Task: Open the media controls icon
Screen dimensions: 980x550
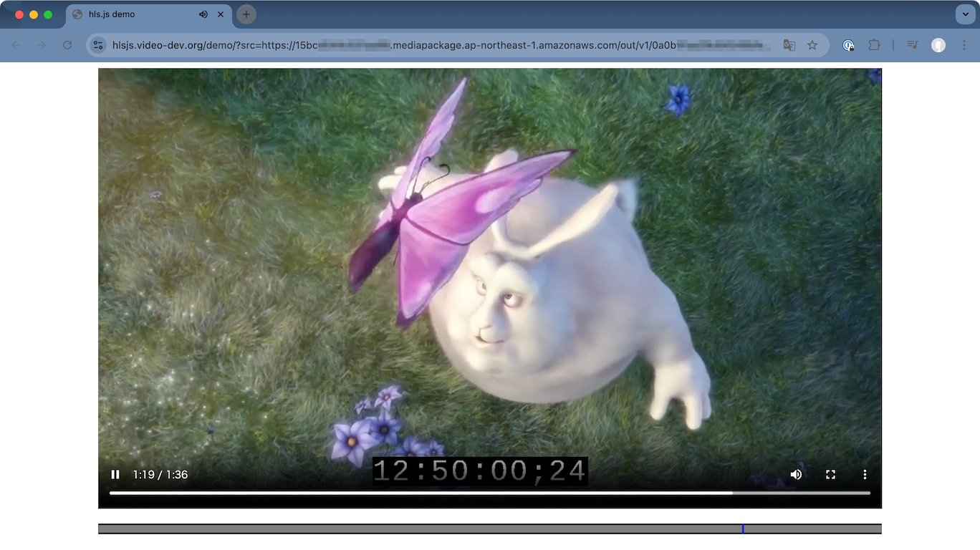Action: (x=913, y=45)
